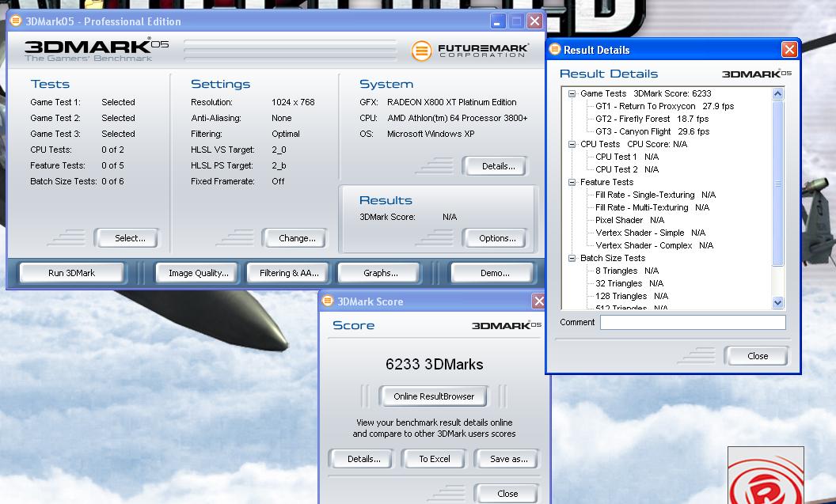
Task: Click RADEON X800 XT Platinum Edition text
Action: pos(451,102)
